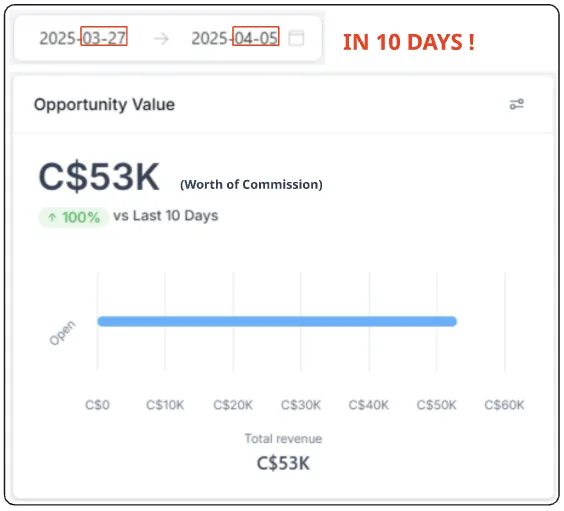Click the C$60K axis label
Screen dimensions: 564x511
pyautogui.click(x=504, y=405)
